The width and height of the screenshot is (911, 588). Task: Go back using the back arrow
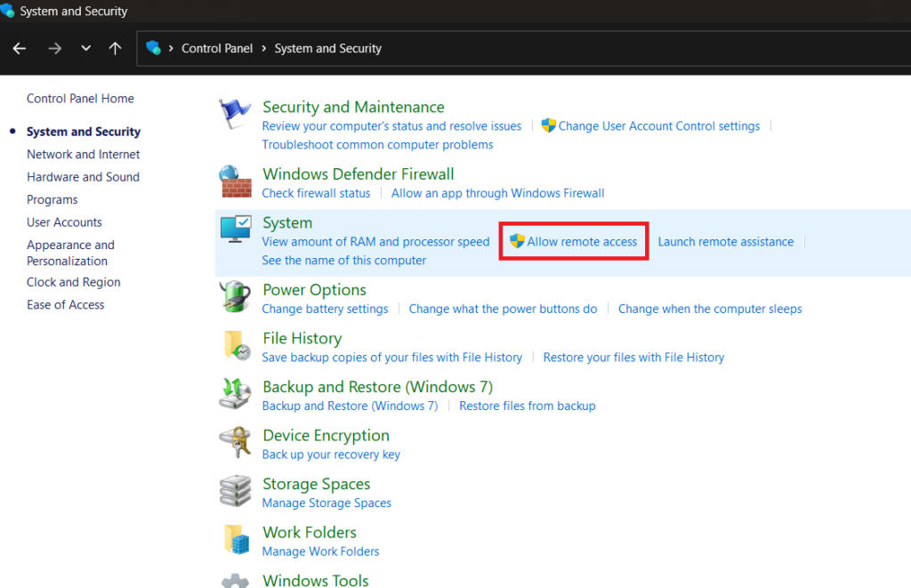[x=20, y=49]
